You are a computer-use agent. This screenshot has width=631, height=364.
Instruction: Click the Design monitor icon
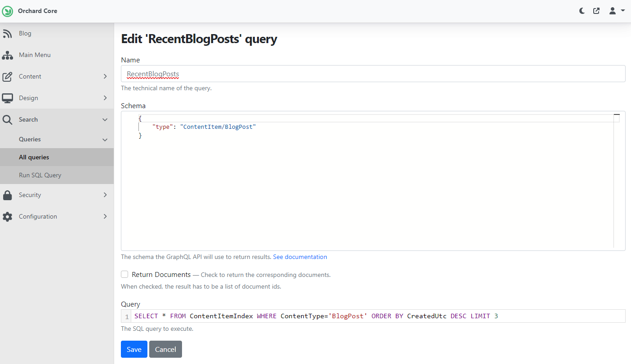(x=7, y=98)
